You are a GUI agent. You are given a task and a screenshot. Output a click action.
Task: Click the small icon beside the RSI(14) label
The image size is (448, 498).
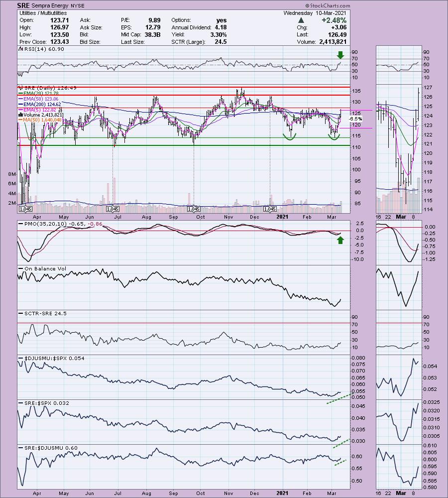pos(21,49)
